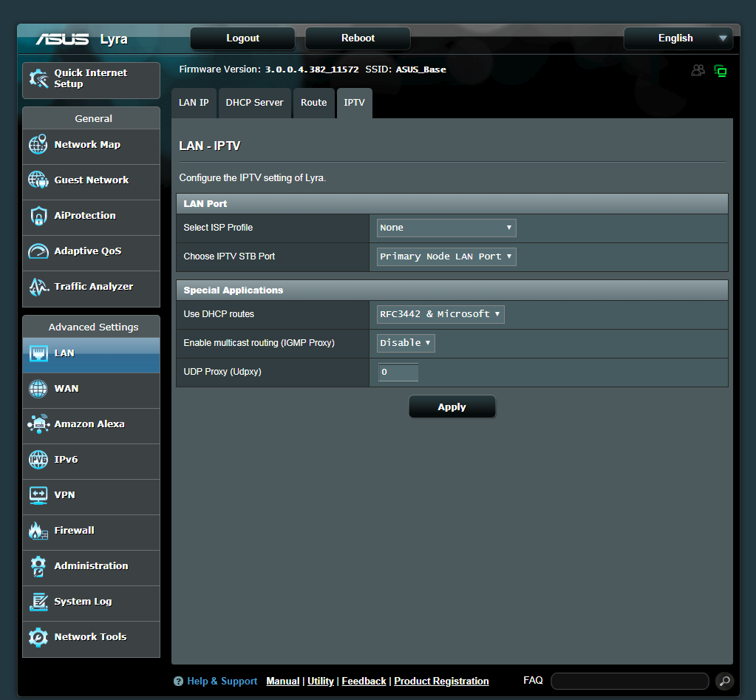Open Amazon Alexa menu item
Viewport: 756px width, 700px height.
click(91, 427)
